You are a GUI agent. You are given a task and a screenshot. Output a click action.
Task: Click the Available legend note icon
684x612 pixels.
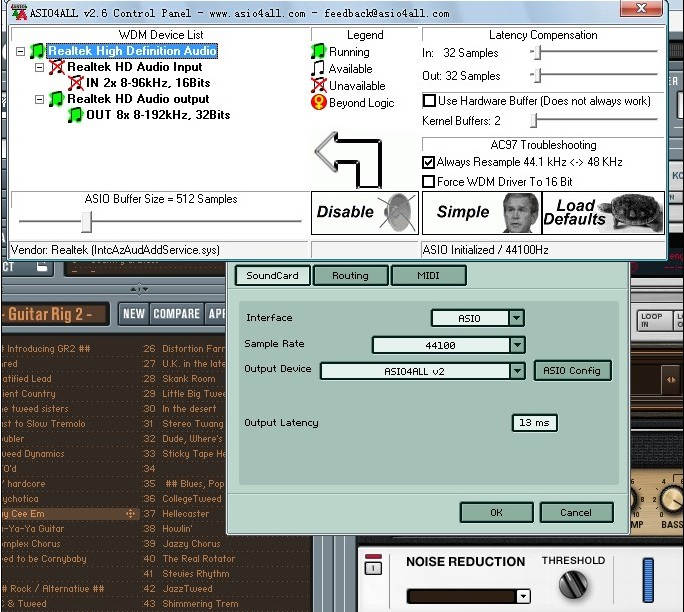[x=318, y=68]
